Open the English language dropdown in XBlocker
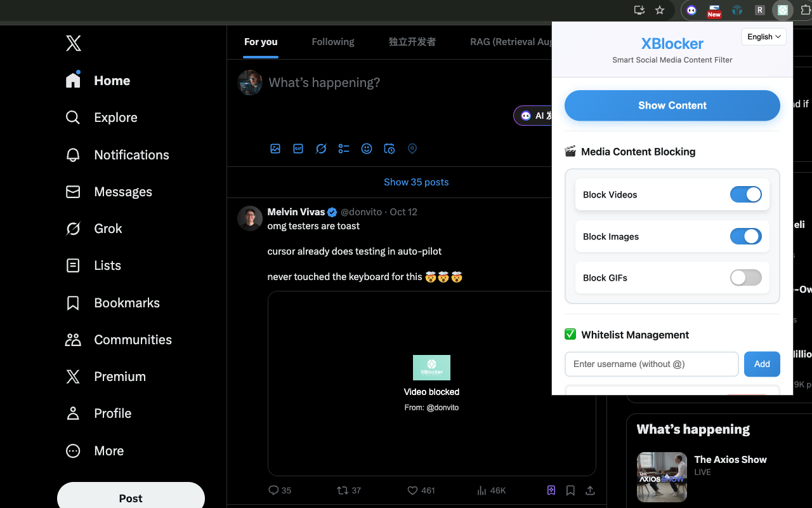812x508 pixels. coord(764,37)
